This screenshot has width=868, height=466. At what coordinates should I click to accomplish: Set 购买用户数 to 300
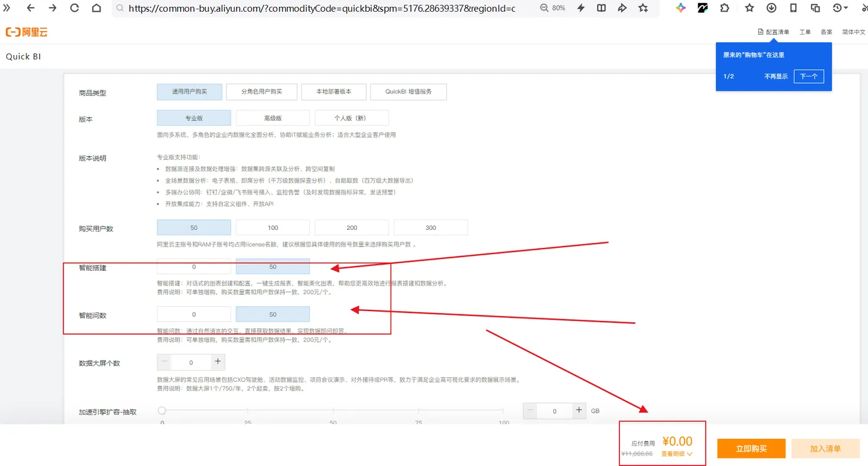[x=431, y=227]
